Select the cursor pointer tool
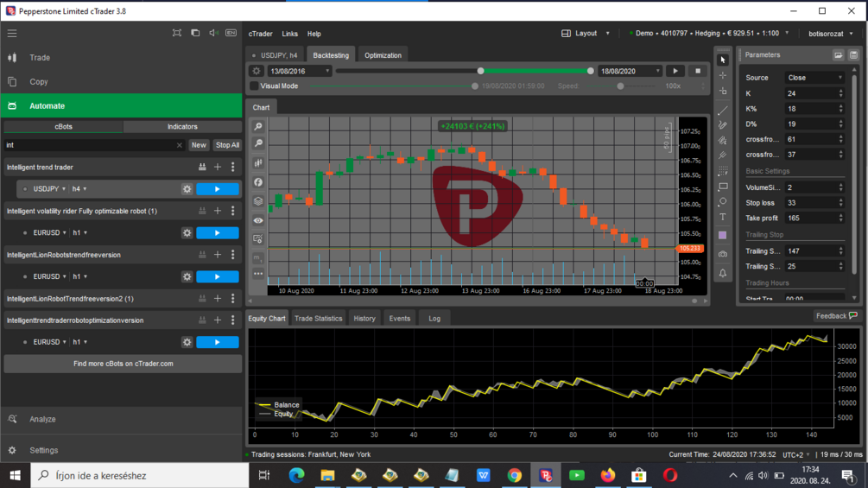The width and height of the screenshot is (868, 488). 723,60
